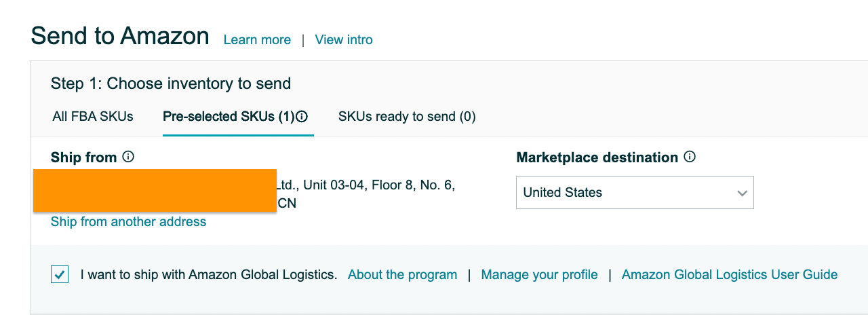
Task: Open the About the program link
Action: (403, 275)
